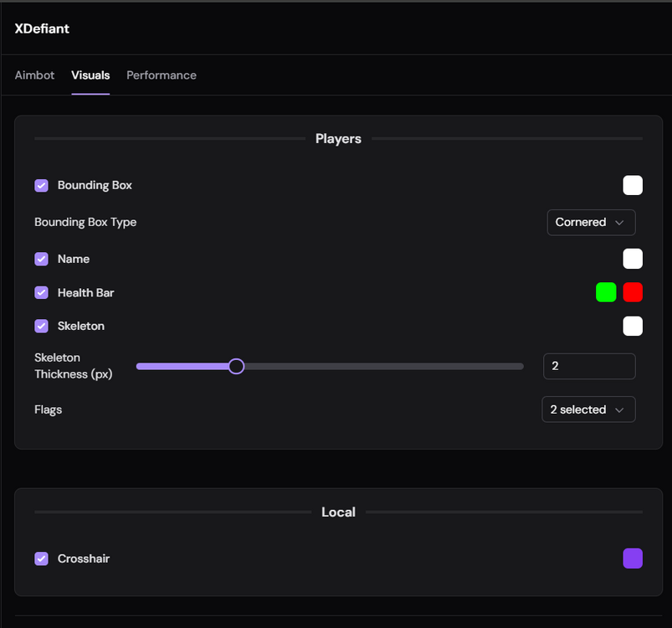Pick the Bounding Box white color swatch
This screenshot has height=628, width=672.
tap(633, 185)
